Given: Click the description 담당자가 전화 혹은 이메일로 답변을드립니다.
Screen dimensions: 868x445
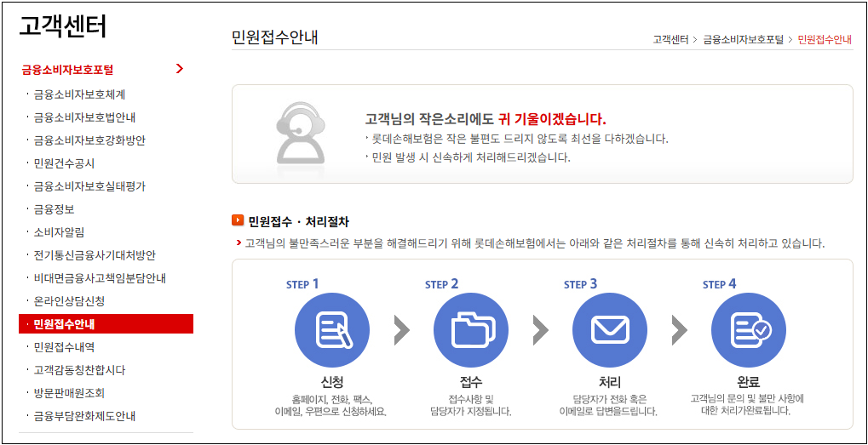Looking at the screenshot, I should pos(610,405).
